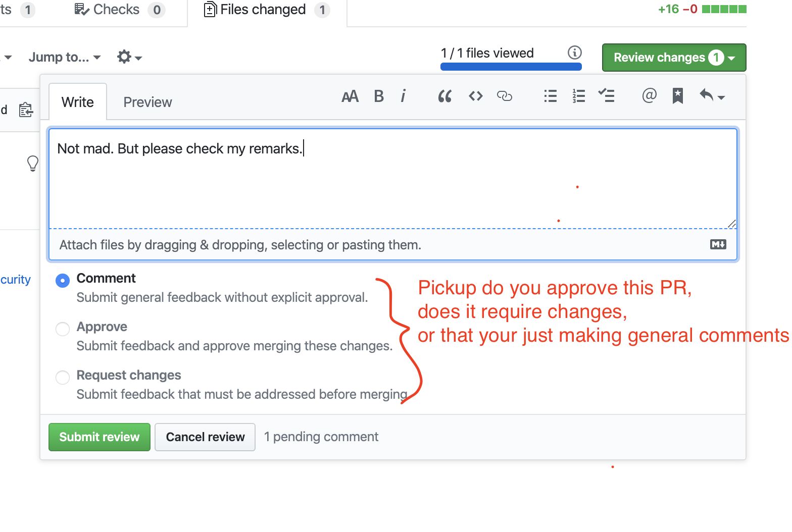792x532 pixels.
Task: Insert code formatting
Action: tap(476, 96)
